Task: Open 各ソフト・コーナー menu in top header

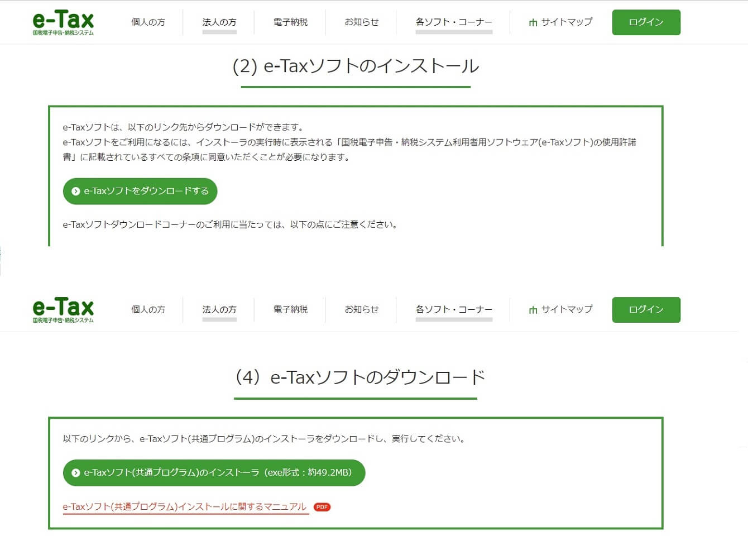Action: point(454,22)
